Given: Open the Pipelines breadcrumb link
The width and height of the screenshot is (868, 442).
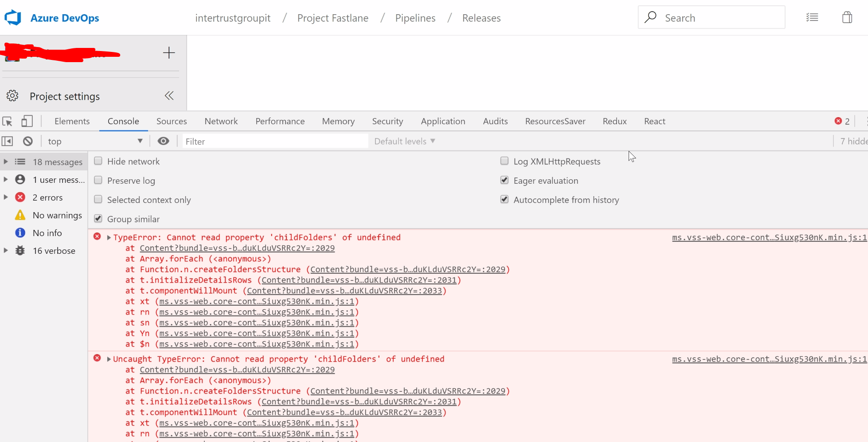Looking at the screenshot, I should [x=415, y=18].
